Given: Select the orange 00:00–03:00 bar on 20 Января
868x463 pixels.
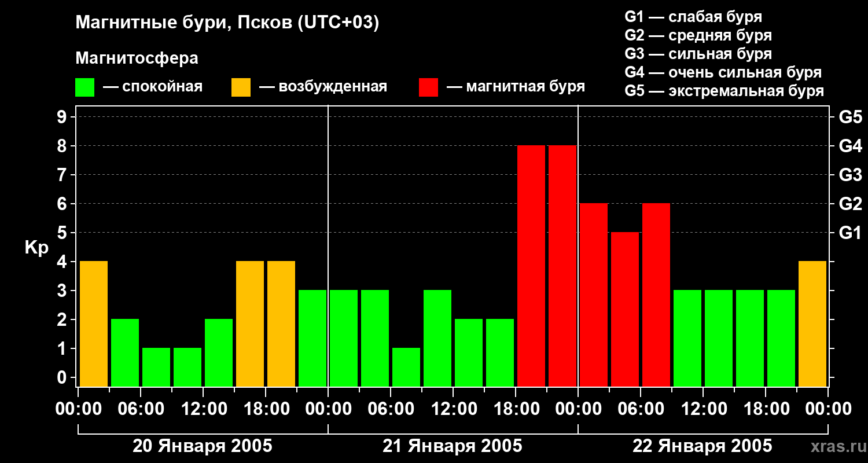Looking at the screenshot, I should 94,324.
